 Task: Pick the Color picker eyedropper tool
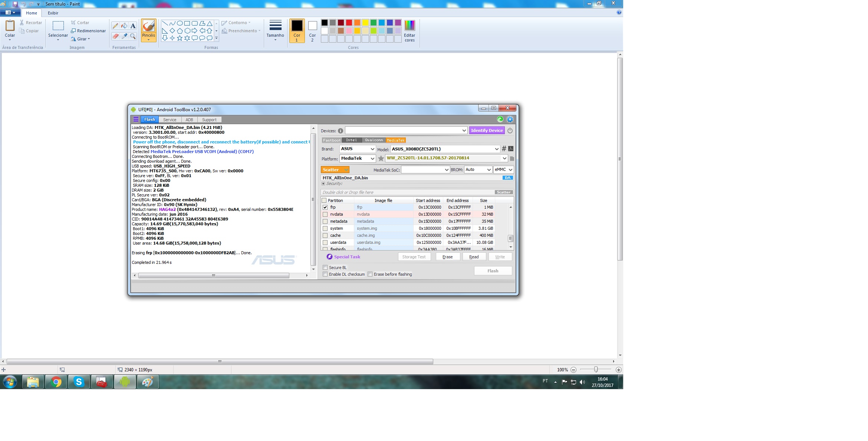click(124, 36)
